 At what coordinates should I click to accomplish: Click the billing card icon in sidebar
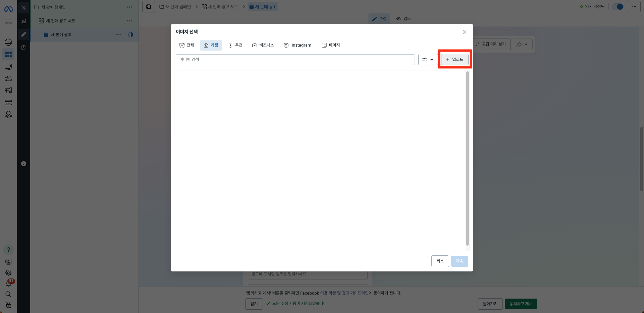[x=8, y=103]
